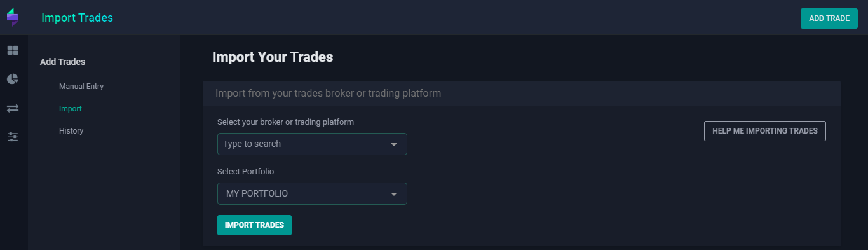The height and width of the screenshot is (250, 868).
Task: Click the Add Trades sidebar heading
Action: [62, 62]
